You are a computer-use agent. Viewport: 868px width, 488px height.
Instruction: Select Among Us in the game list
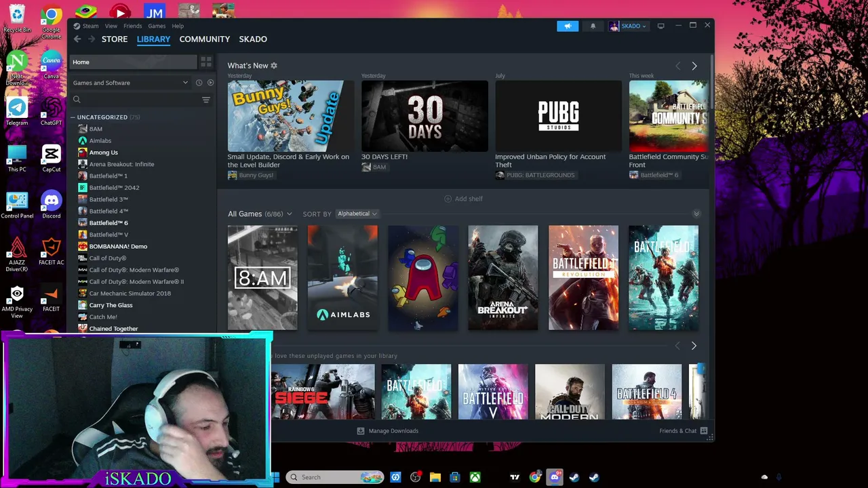pos(103,152)
